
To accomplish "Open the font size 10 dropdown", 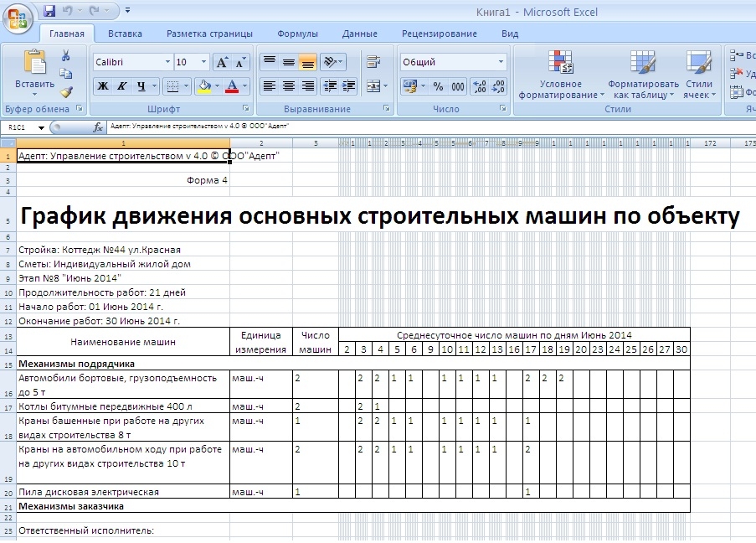I will (x=203, y=62).
